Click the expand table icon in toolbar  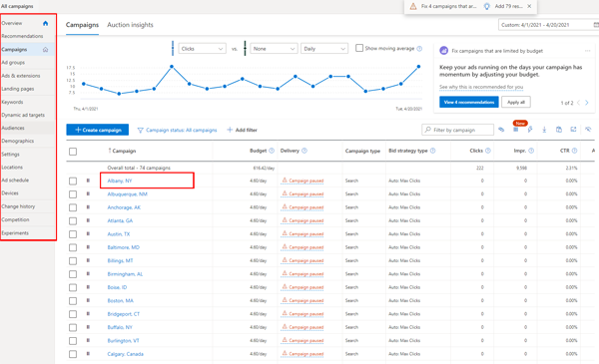coord(573,130)
